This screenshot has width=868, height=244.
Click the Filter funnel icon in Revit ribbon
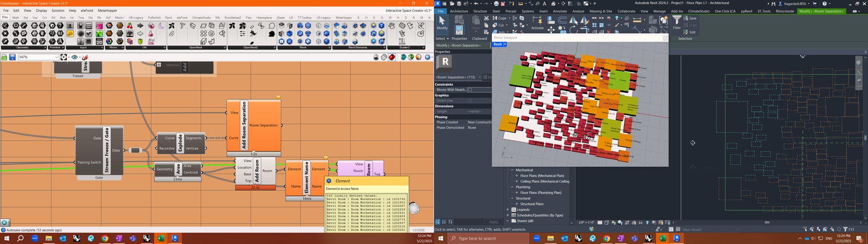point(677,23)
